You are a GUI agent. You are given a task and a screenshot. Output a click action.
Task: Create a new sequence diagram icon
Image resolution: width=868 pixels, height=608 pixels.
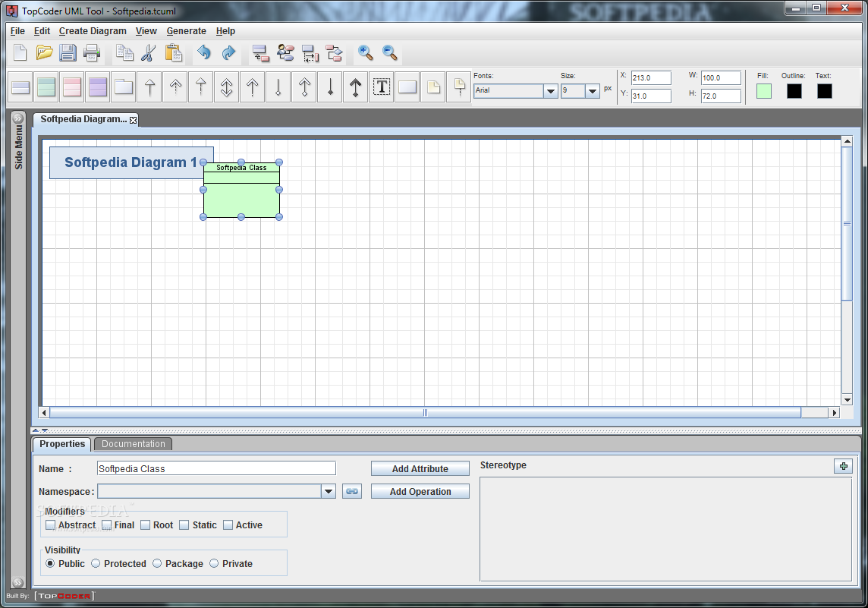coord(310,53)
